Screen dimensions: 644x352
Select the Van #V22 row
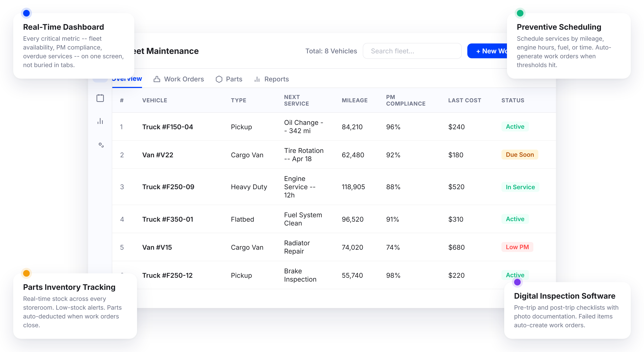tap(334, 155)
